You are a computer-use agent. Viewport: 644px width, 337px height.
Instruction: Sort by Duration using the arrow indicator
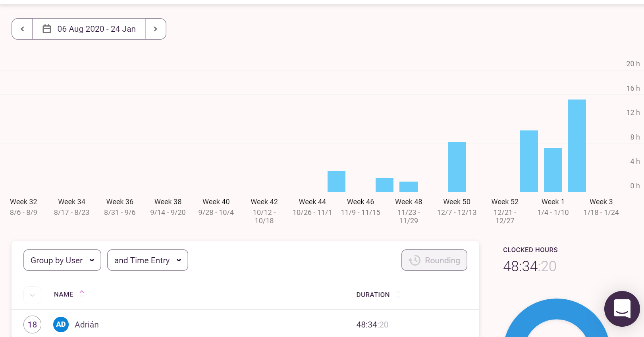pyautogui.click(x=398, y=295)
